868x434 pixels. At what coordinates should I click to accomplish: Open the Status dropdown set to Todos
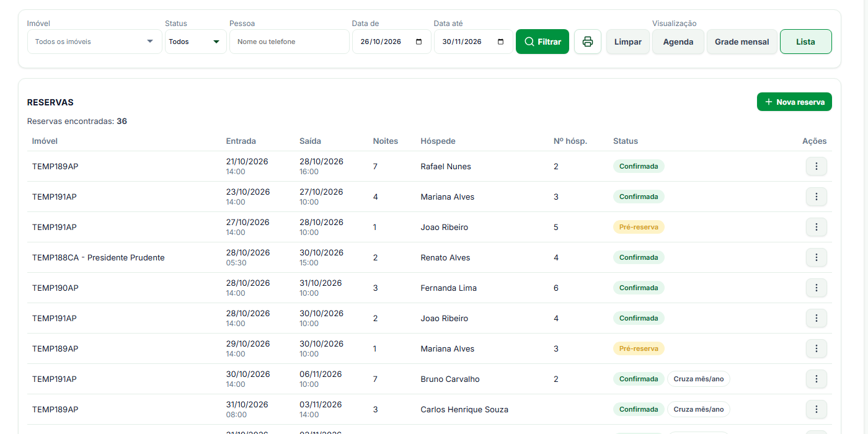(195, 42)
